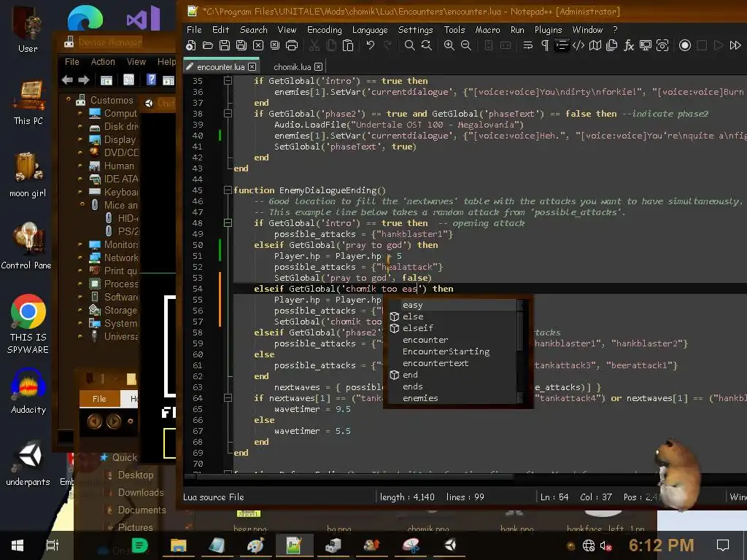Open the Plugins menu
Screen dimensions: 747x560
coord(549,29)
